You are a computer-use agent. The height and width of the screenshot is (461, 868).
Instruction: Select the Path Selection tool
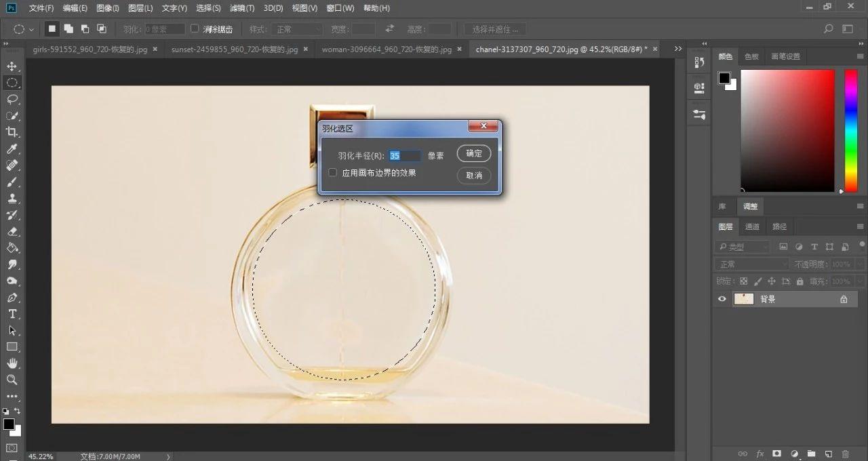pos(12,330)
